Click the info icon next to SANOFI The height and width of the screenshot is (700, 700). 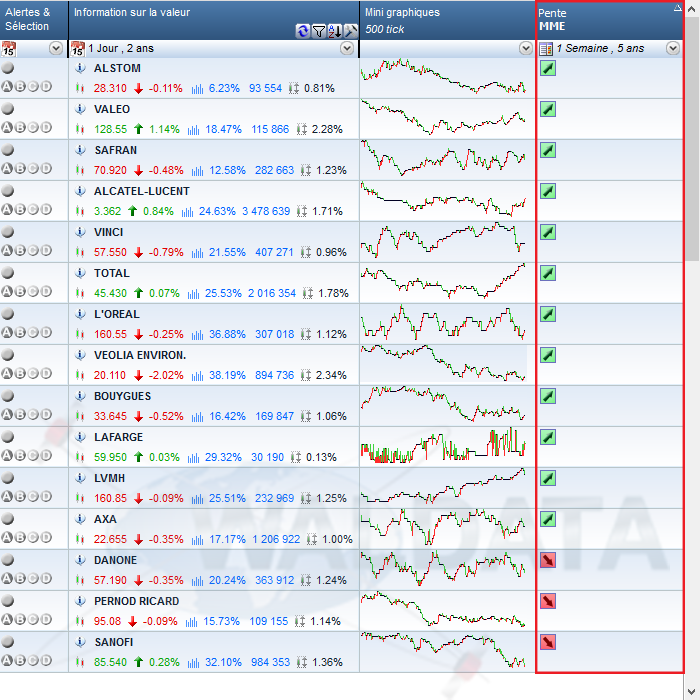coord(80,642)
